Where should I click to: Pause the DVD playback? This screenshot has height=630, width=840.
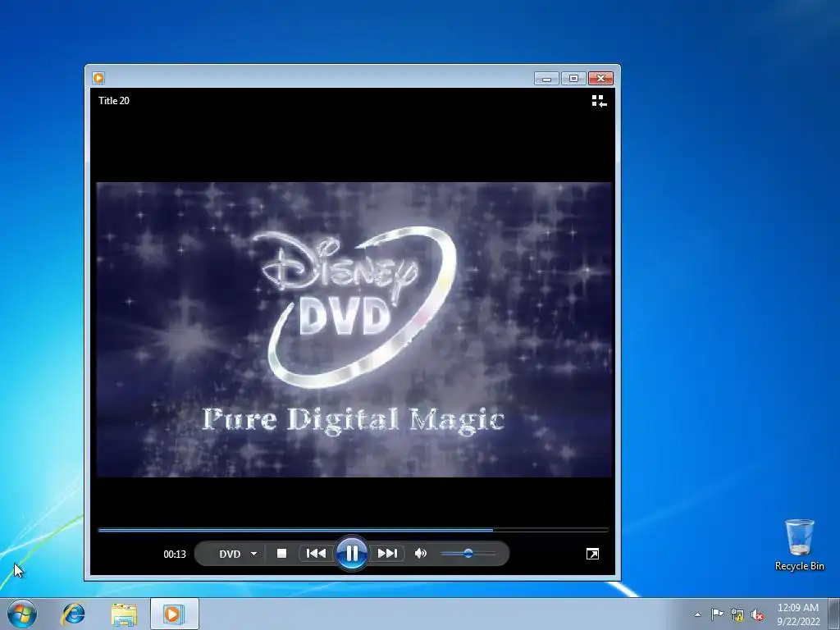[x=351, y=554]
